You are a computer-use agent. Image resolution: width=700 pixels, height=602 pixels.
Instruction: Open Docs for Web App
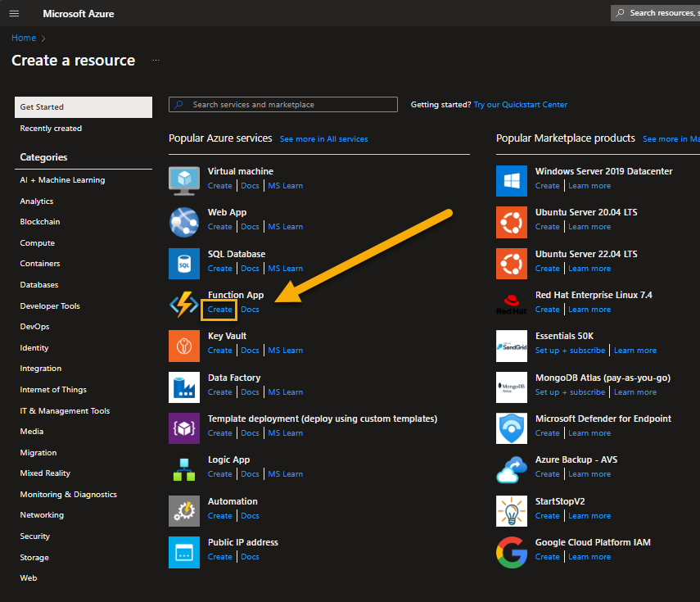pyautogui.click(x=250, y=227)
